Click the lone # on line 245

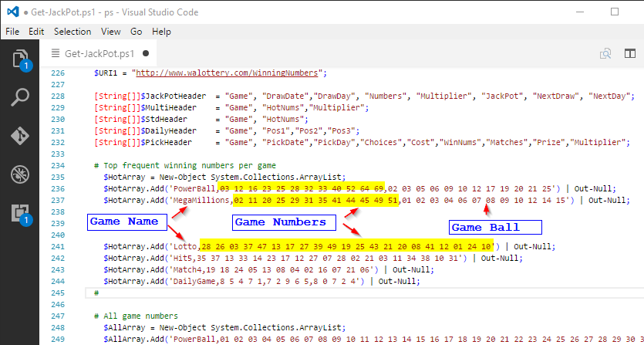(96, 293)
